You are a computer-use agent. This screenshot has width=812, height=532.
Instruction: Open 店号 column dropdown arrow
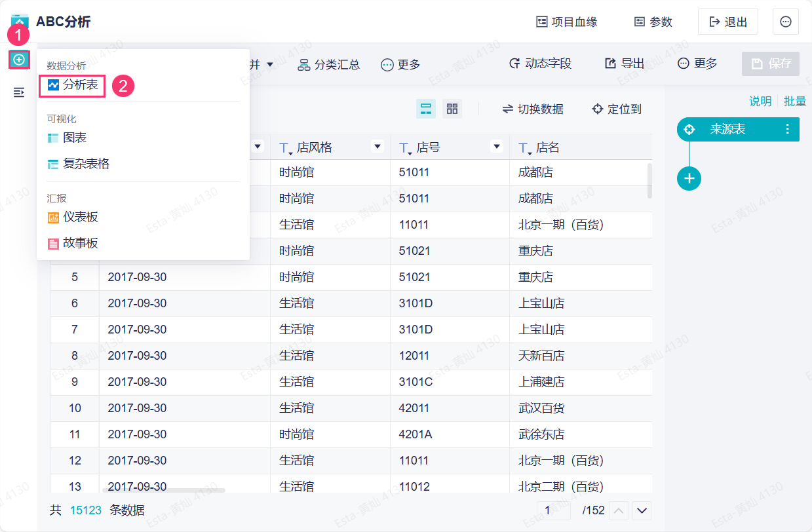497,147
